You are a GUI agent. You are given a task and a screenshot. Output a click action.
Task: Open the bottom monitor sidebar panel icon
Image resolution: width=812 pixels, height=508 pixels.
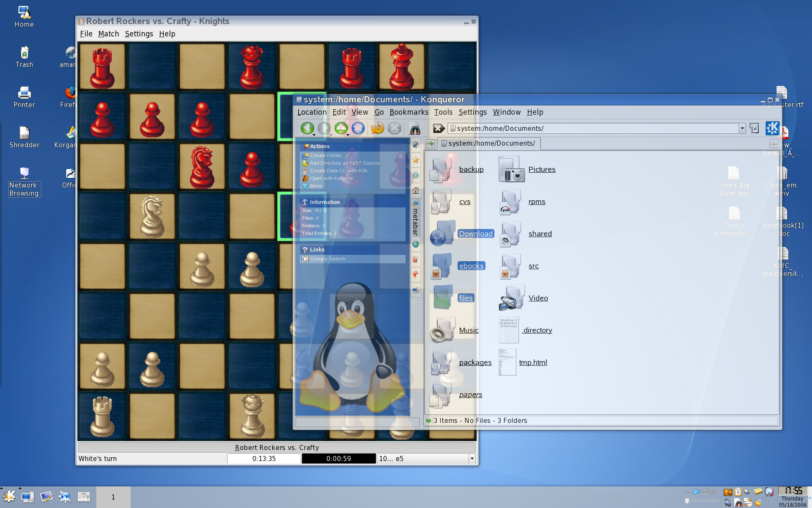tap(416, 290)
